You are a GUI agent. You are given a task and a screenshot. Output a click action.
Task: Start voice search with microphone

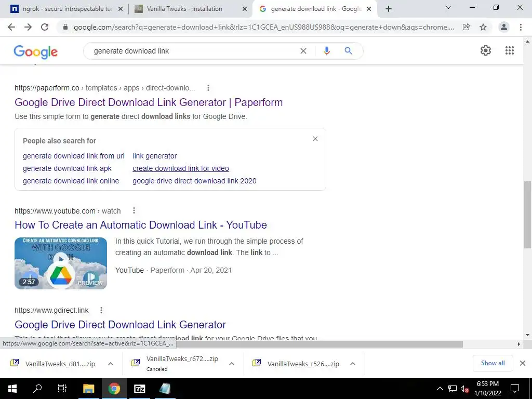click(x=326, y=51)
